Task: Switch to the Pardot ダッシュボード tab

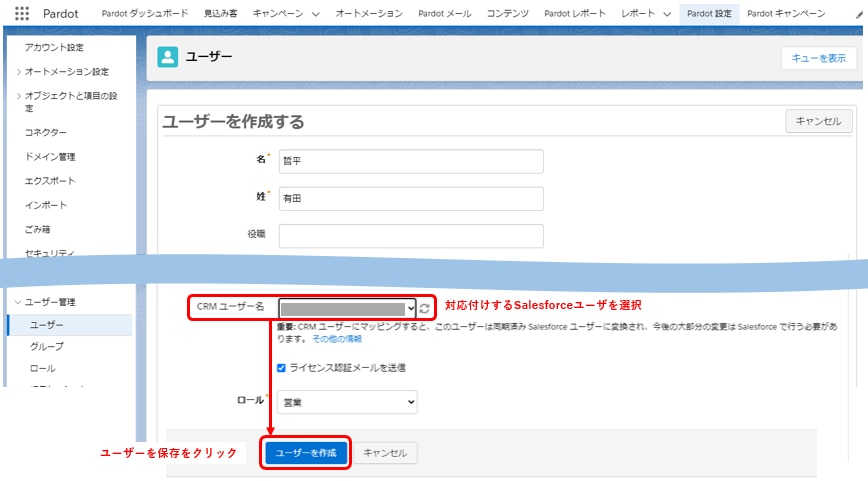Action: point(145,13)
